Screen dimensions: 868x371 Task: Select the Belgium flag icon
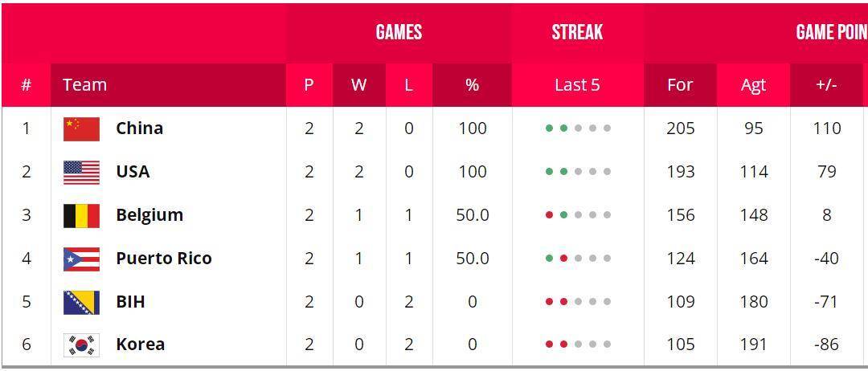coord(81,216)
